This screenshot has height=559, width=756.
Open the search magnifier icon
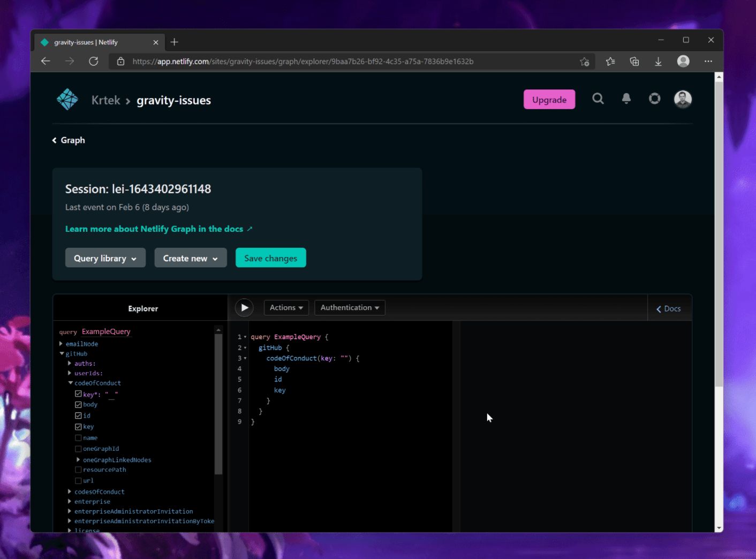point(598,99)
